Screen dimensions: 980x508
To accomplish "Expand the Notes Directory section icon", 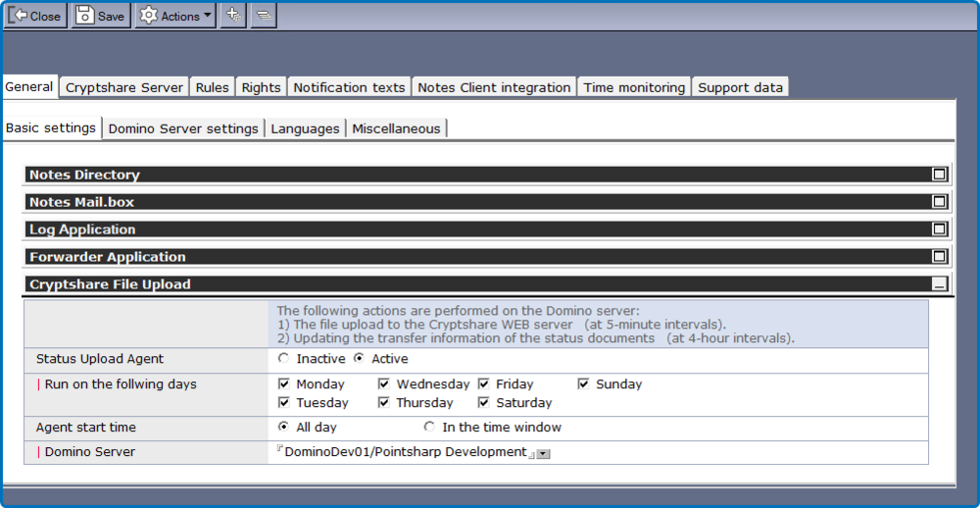I will [x=939, y=175].
